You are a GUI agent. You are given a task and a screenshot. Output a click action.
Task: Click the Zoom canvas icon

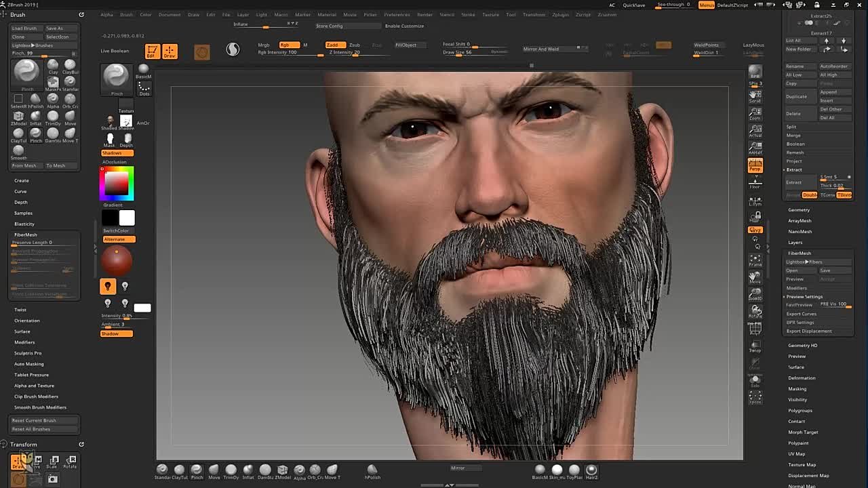[755, 113]
